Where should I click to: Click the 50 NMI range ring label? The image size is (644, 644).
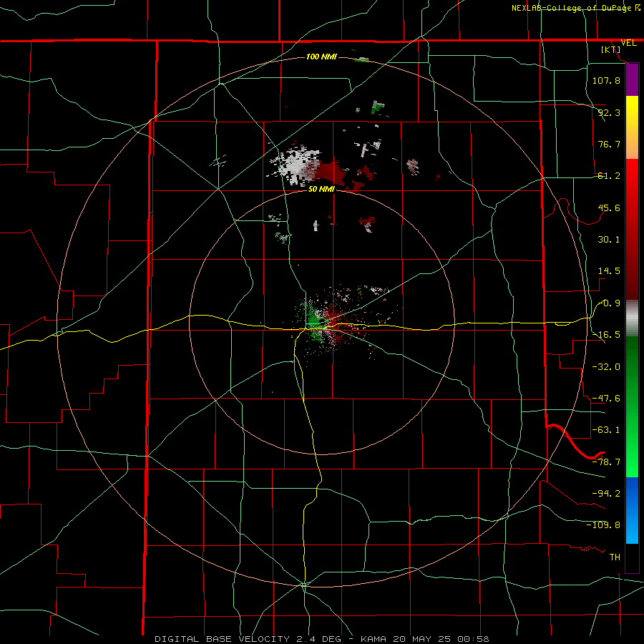coord(321,189)
